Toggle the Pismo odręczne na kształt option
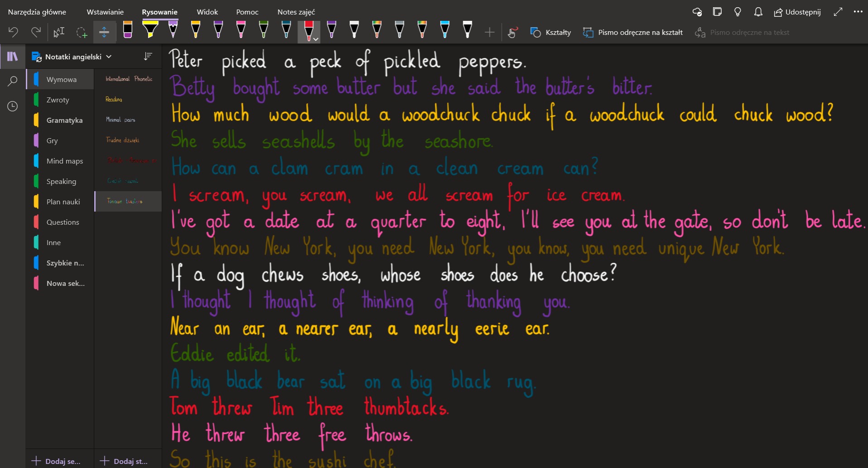This screenshot has width=868, height=468. pyautogui.click(x=633, y=32)
